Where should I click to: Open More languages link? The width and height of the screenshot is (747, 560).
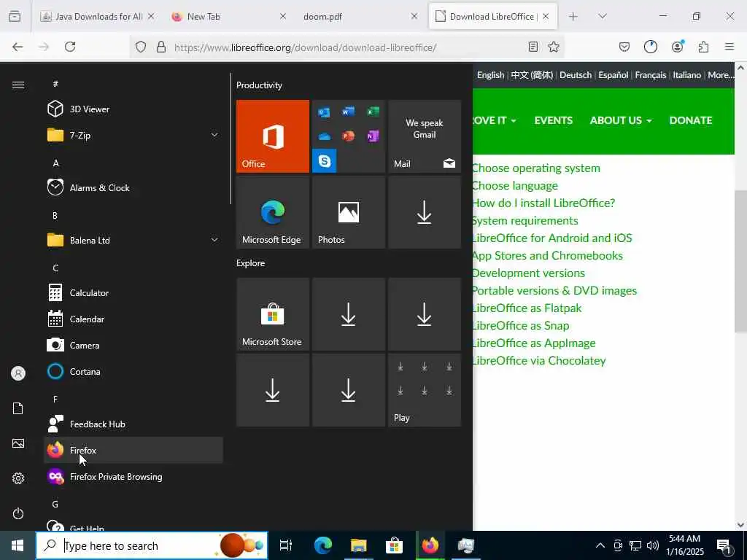click(x=721, y=75)
